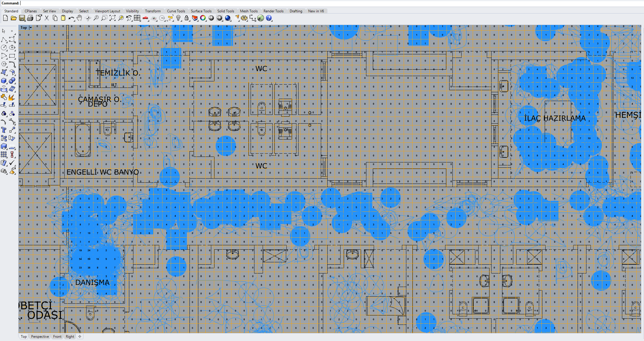Click the Help question mark button
This screenshot has height=341, width=644.
(x=269, y=18)
